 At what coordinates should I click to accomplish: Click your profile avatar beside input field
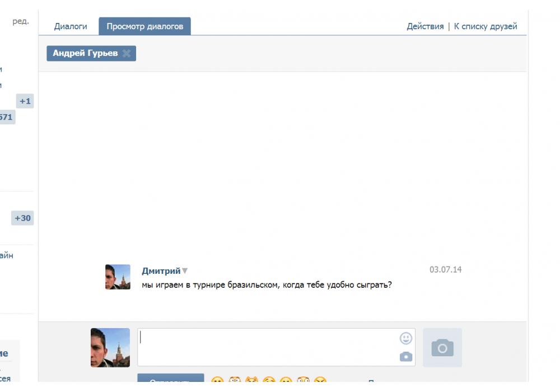point(110,348)
